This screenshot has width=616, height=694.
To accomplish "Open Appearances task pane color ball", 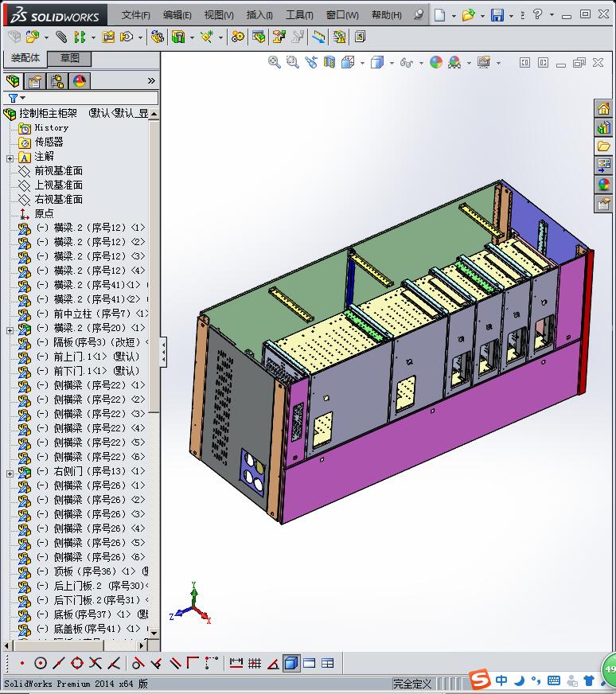I will [603, 185].
